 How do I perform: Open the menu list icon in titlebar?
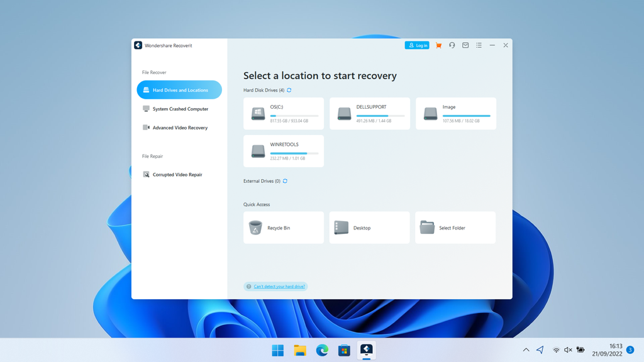pyautogui.click(x=479, y=45)
